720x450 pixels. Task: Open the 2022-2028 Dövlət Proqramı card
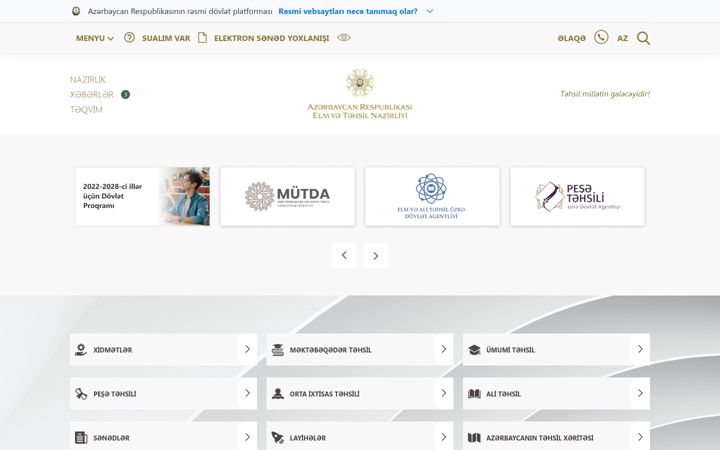[143, 196]
